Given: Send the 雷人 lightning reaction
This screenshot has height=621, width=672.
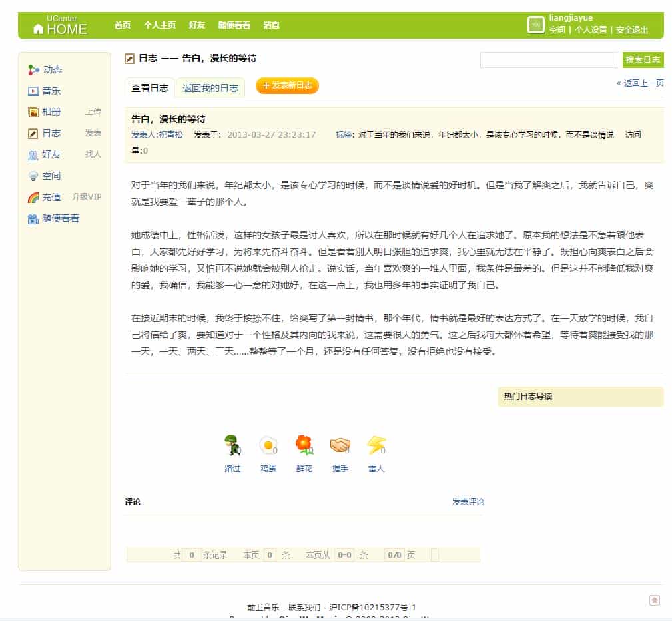Looking at the screenshot, I should point(376,445).
